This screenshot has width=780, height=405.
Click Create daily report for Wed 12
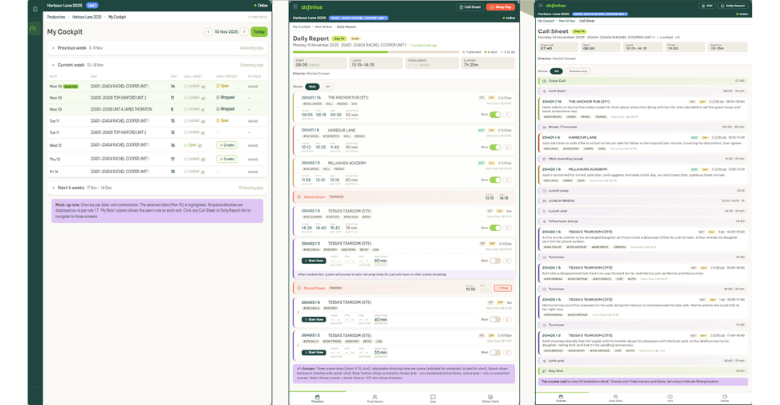click(x=227, y=145)
